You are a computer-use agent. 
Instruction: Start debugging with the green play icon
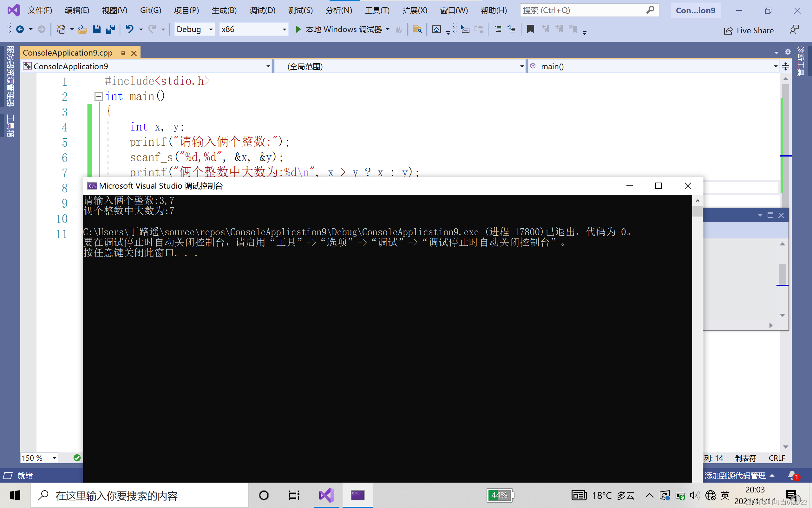click(x=298, y=30)
